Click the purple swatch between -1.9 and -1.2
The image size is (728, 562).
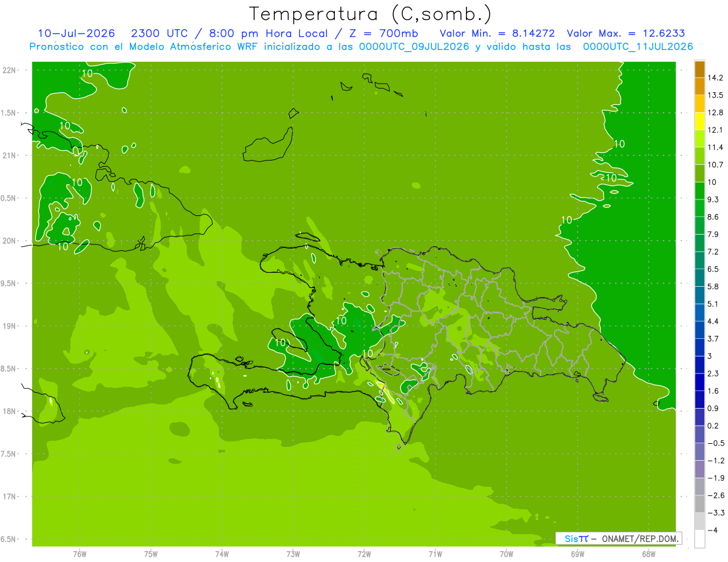coord(699,469)
